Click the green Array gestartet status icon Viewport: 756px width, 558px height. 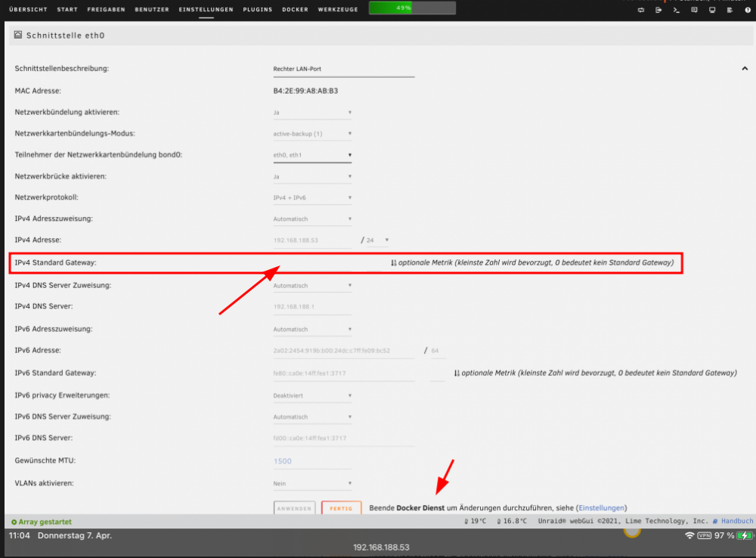[14, 522]
